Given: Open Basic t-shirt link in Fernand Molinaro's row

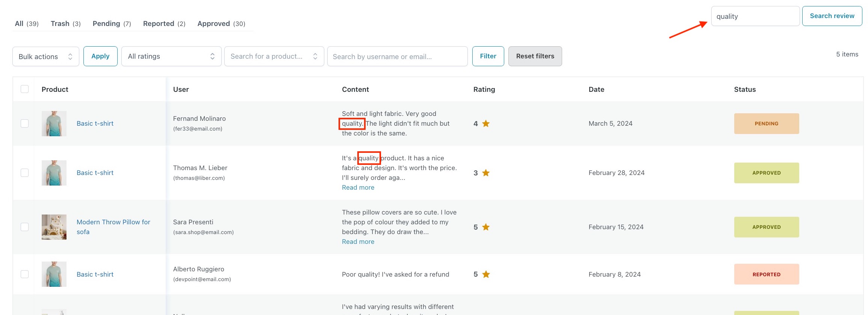Looking at the screenshot, I should 95,123.
